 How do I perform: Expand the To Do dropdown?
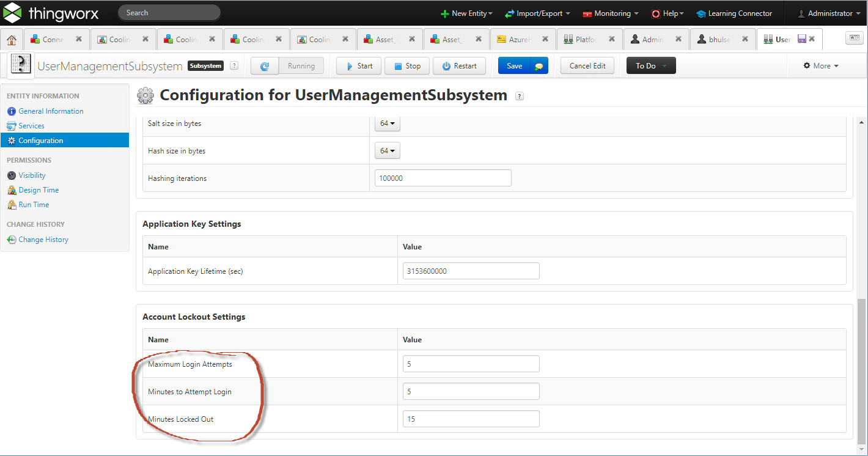[x=650, y=65]
